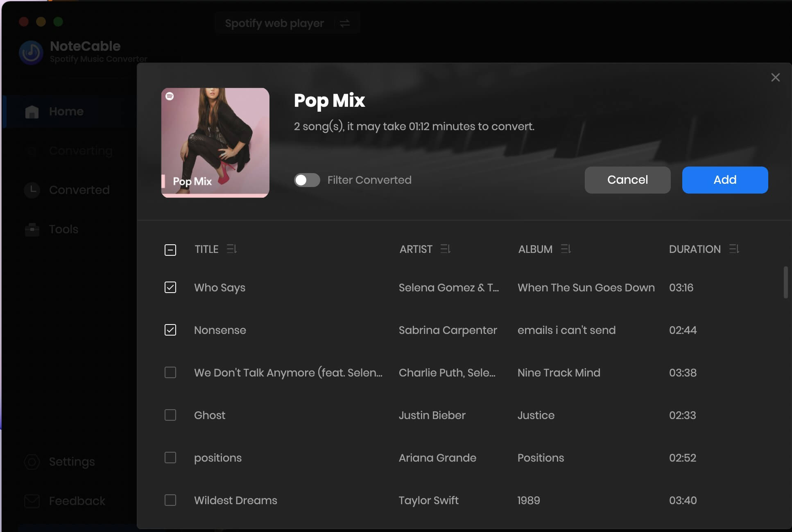Image resolution: width=792 pixels, height=532 pixels.
Task: Click the ARTIST column header
Action: click(416, 249)
